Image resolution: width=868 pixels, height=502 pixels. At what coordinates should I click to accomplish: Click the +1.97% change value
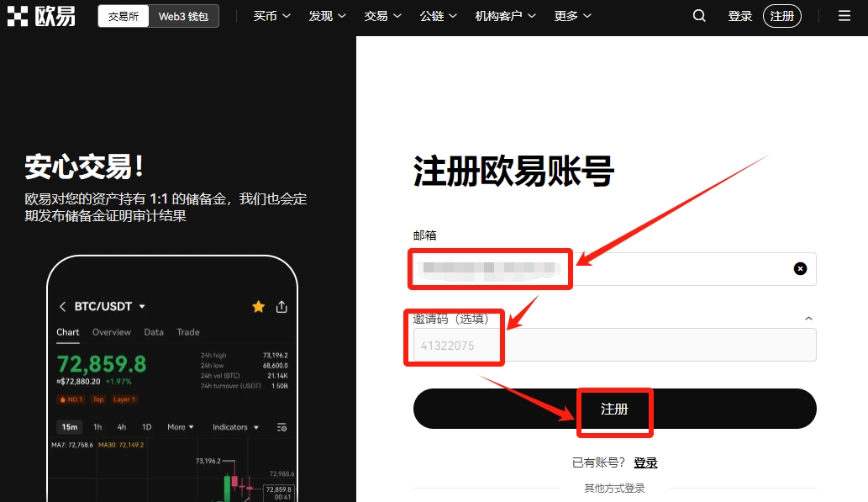[x=118, y=382]
